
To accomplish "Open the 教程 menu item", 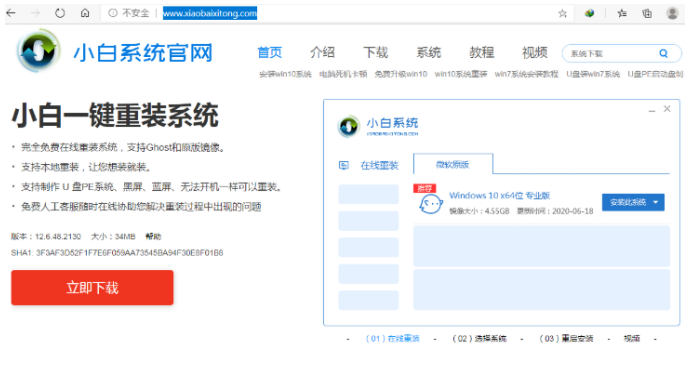I will [482, 53].
